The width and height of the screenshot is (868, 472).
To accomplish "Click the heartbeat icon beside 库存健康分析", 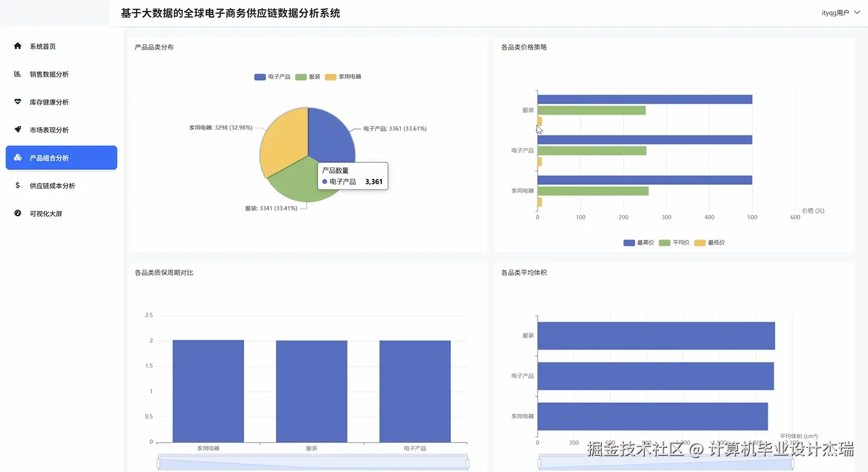I will pos(18,102).
